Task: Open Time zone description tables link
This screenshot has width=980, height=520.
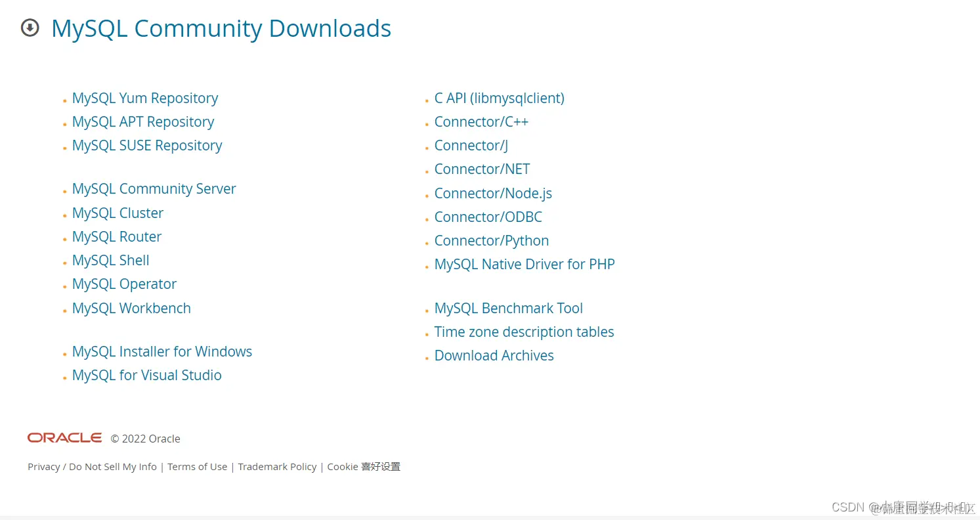Action: tap(524, 332)
